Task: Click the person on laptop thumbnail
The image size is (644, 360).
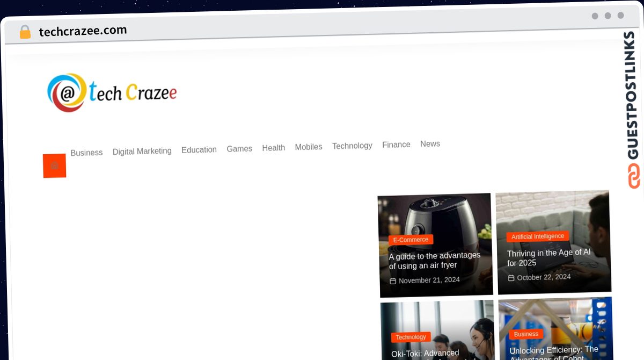Action: [553, 242]
